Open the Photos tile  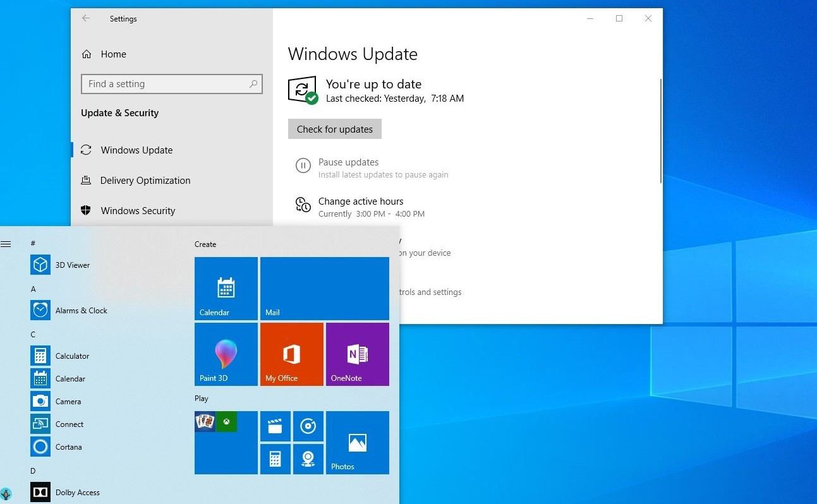(x=358, y=442)
